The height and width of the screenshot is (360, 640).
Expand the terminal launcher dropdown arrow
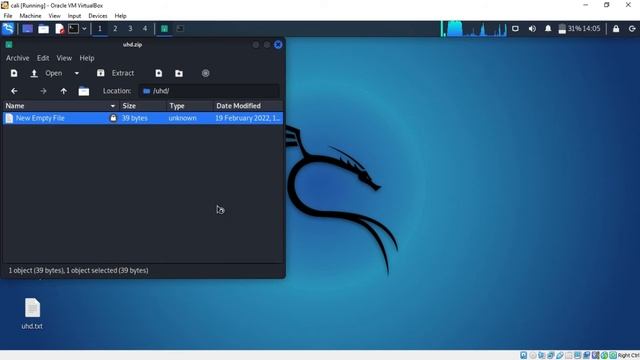pyautogui.click(x=84, y=29)
